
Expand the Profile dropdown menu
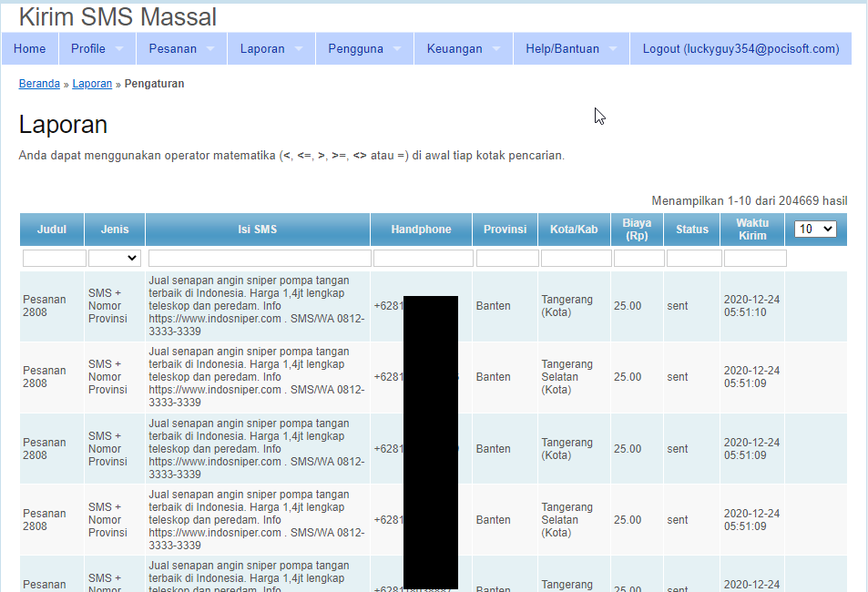pos(97,49)
